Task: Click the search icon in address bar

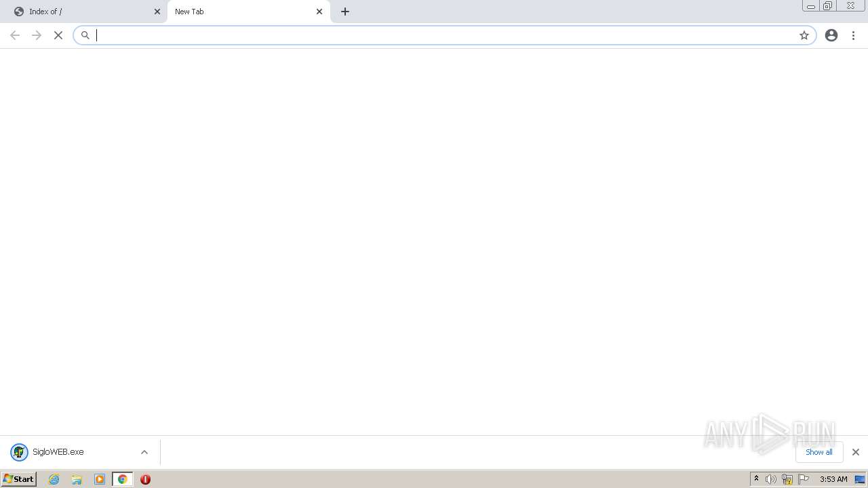Action: [x=85, y=35]
